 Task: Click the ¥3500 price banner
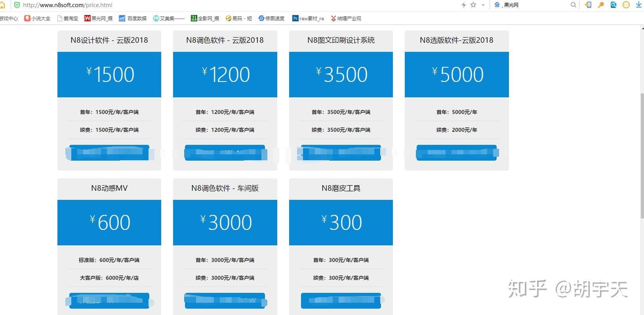[x=341, y=74]
